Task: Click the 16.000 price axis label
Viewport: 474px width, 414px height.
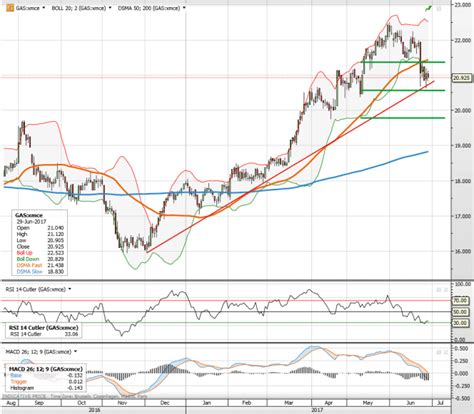Action: (462, 251)
